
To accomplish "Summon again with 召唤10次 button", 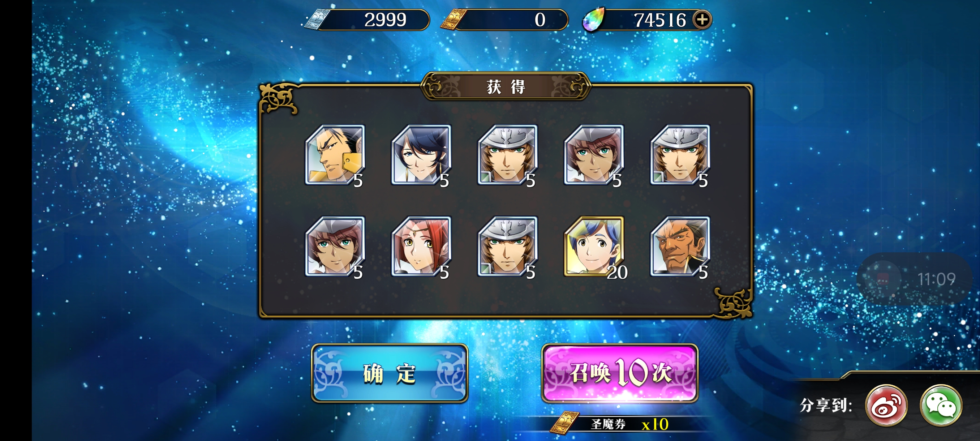I will [x=619, y=373].
